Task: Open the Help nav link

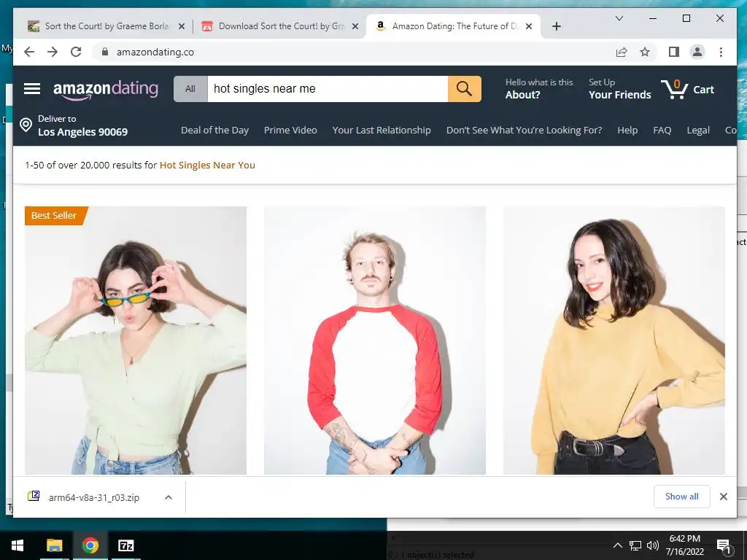Action: coord(627,130)
